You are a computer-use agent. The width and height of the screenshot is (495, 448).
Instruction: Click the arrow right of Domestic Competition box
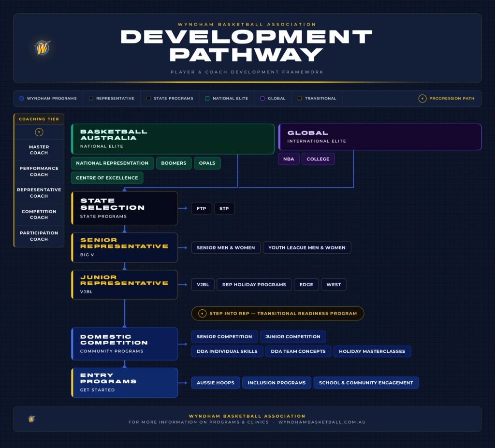184,344
